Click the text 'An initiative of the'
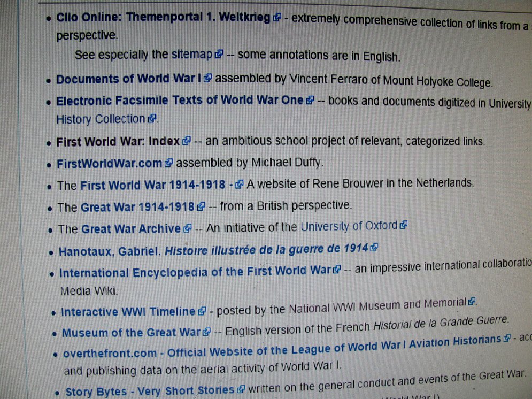Screen dimensions: 532x399 (251, 227)
